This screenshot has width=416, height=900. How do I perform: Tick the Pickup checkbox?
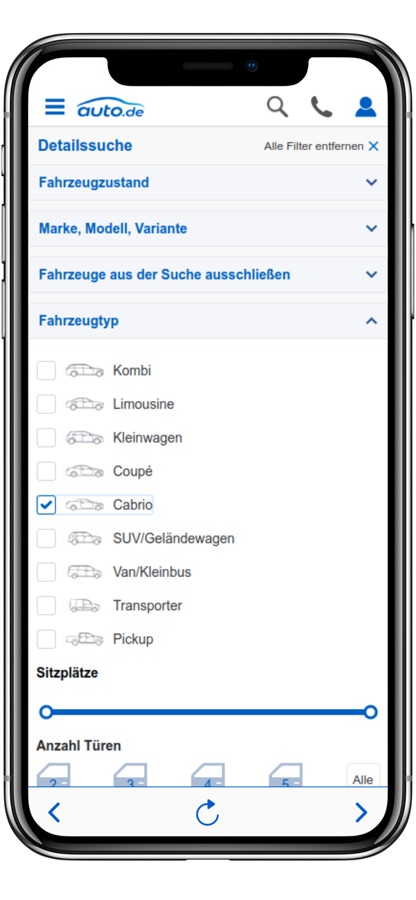tap(46, 639)
